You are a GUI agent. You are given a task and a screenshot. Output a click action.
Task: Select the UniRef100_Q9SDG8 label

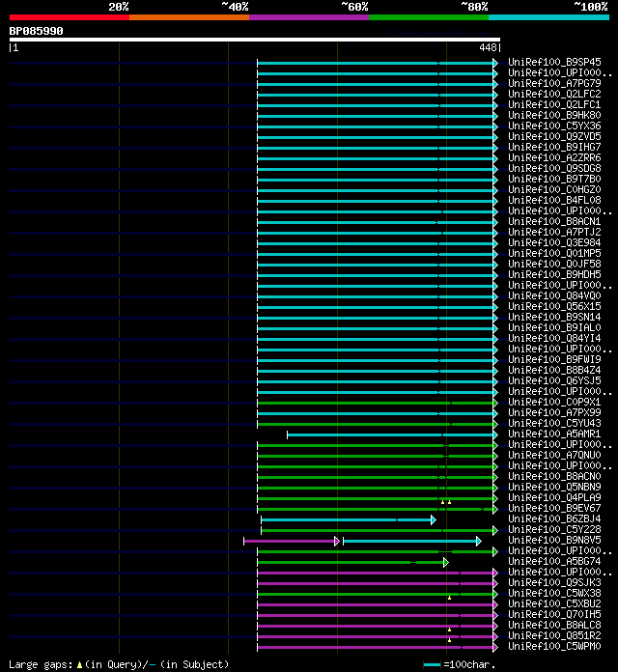coord(554,168)
